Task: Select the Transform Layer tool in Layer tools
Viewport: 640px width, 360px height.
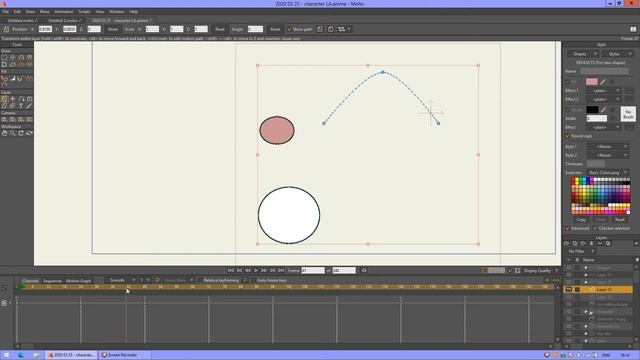Action: pyautogui.click(x=4, y=99)
